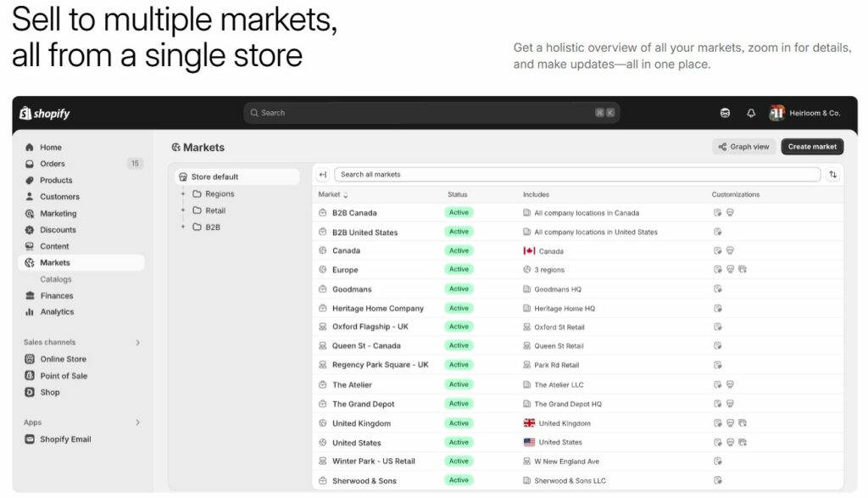Click 'Sherwood & Sons LLC' text
Viewport: 868px width, 498px height.
[570, 481]
